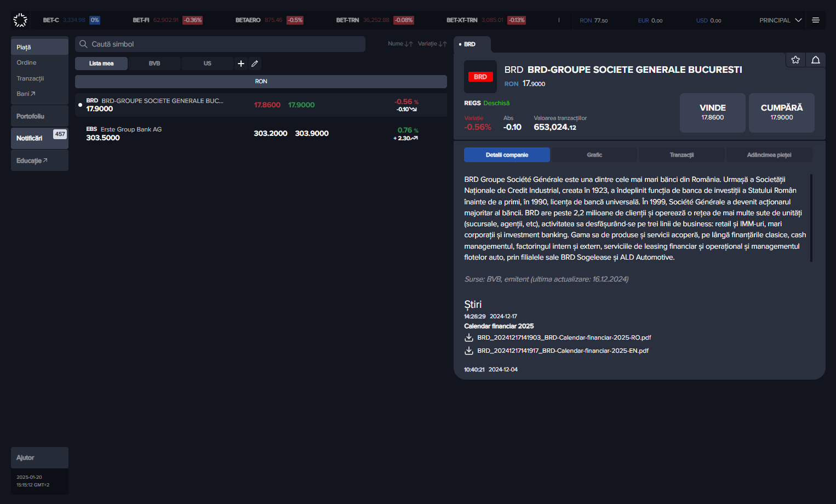Image resolution: width=836 pixels, height=504 pixels.
Task: Add a new watchlist with plus icon
Action: pos(241,64)
